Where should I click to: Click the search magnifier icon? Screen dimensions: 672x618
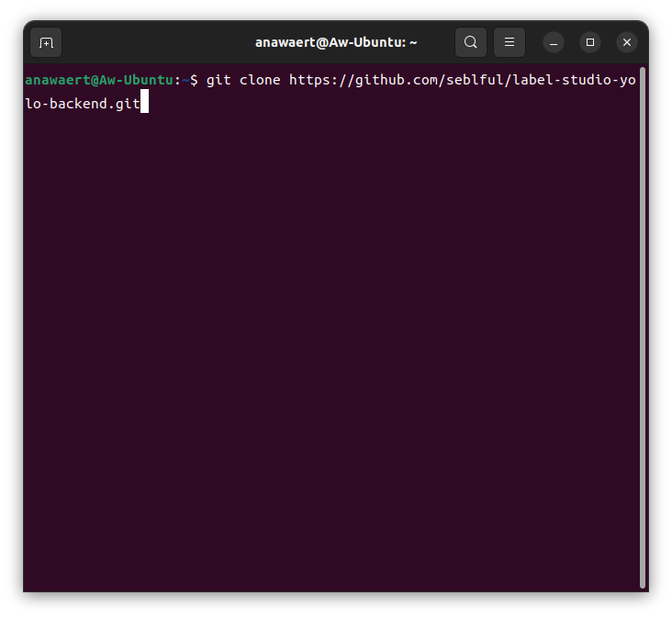pos(470,42)
